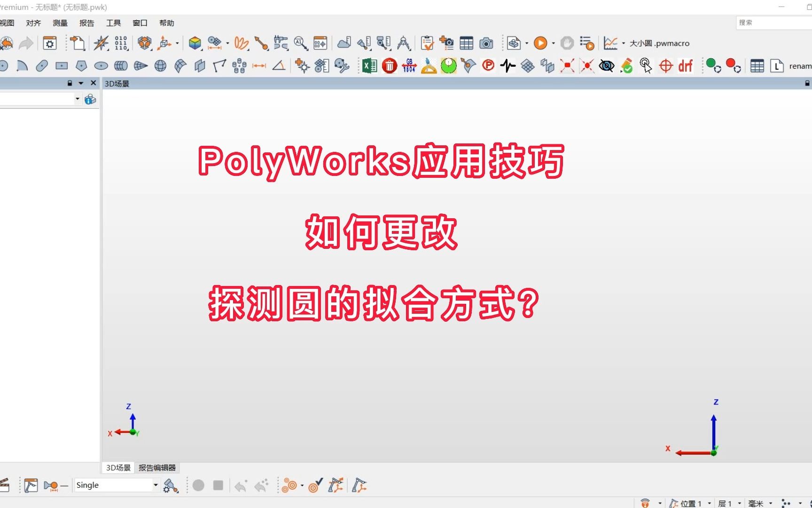812x508 pixels.
Task: Click the A1 magnifier search icon
Action: point(301,43)
